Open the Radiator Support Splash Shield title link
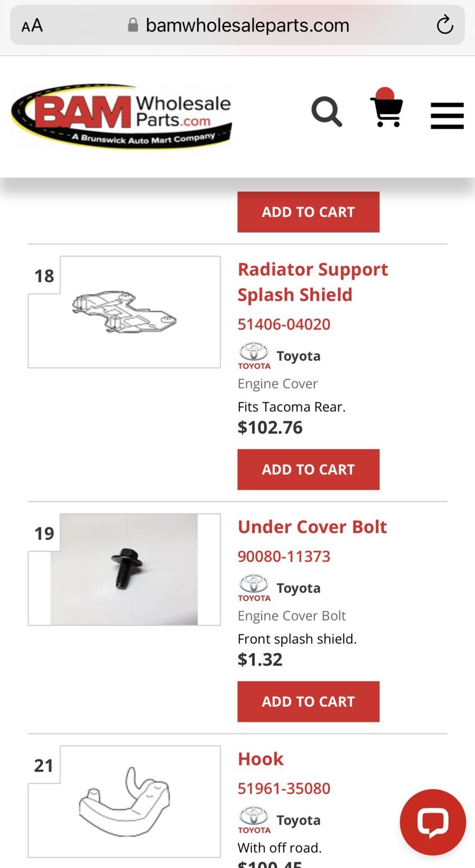 [x=313, y=282]
